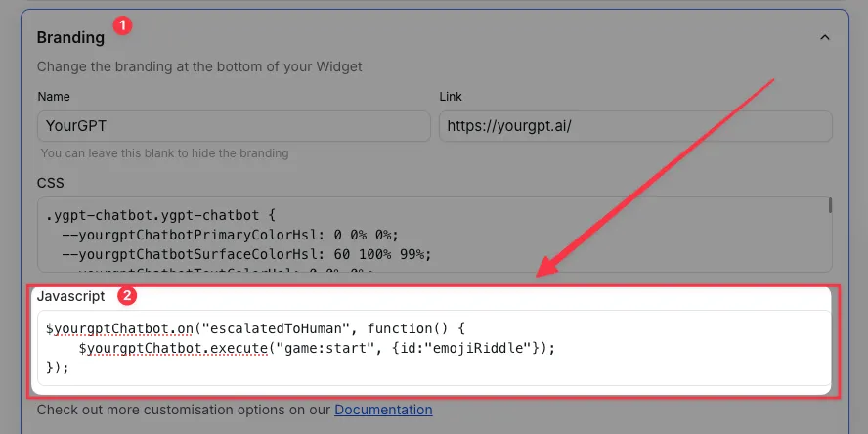Viewport: 868px width, 434px height.
Task: Open the Documentation link
Action: (383, 410)
